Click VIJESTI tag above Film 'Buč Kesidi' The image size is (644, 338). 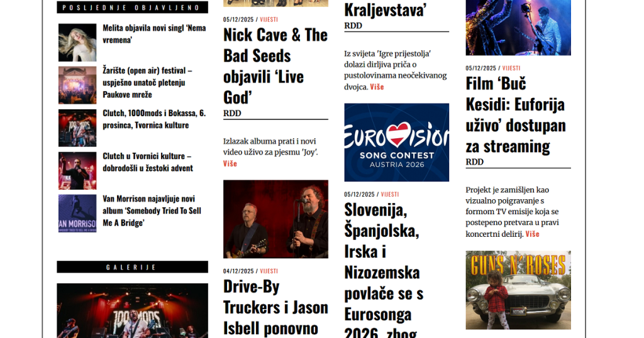coord(511,68)
